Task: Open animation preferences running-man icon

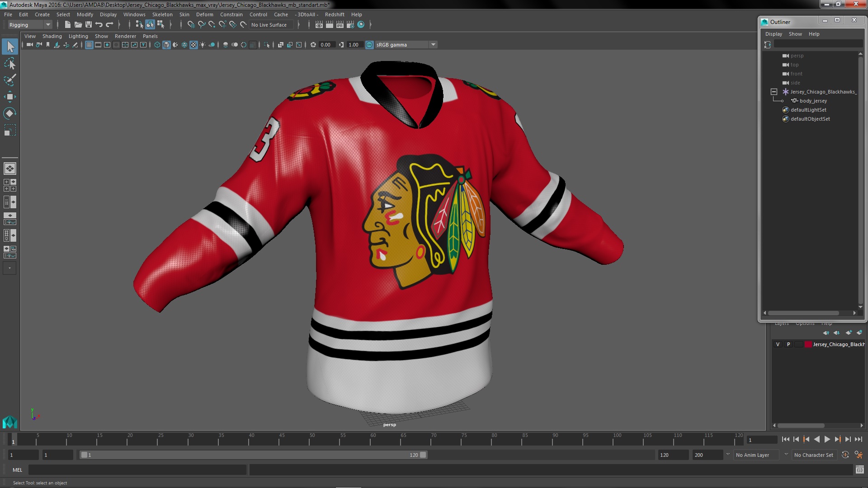Action: coord(859,455)
